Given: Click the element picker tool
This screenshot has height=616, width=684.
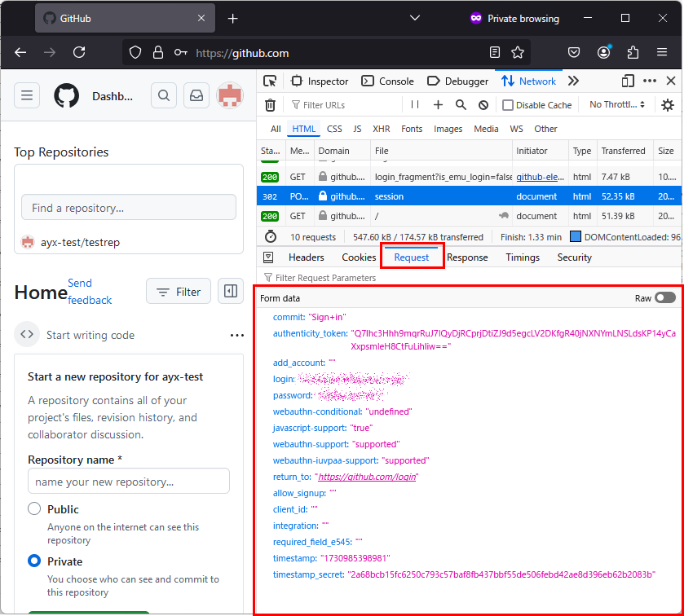Looking at the screenshot, I should (270, 81).
